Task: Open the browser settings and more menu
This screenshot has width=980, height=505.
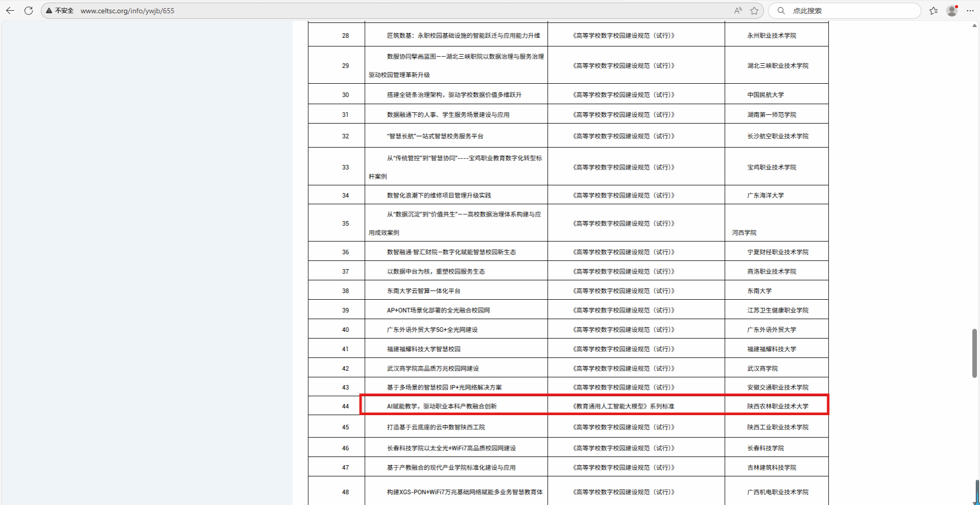Action: click(x=970, y=11)
